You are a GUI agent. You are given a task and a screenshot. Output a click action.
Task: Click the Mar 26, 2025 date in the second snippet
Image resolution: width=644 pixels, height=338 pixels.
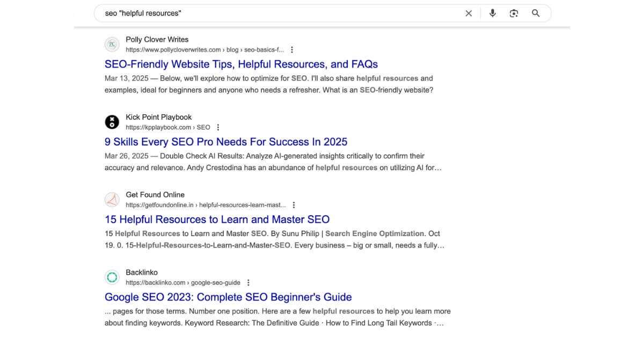(x=126, y=156)
